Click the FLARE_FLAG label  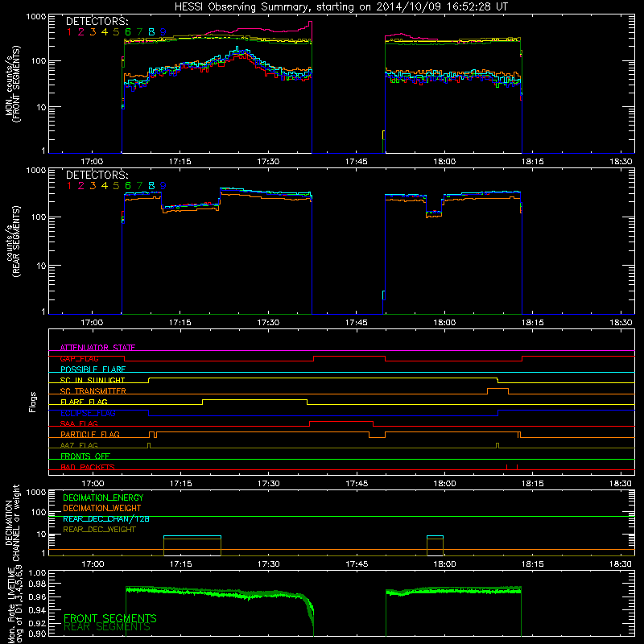84,402
